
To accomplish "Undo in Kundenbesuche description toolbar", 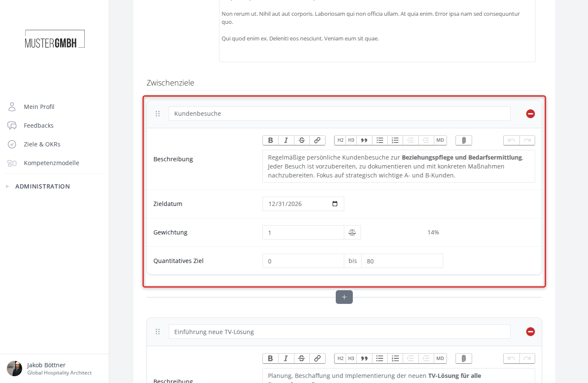I will point(511,140).
